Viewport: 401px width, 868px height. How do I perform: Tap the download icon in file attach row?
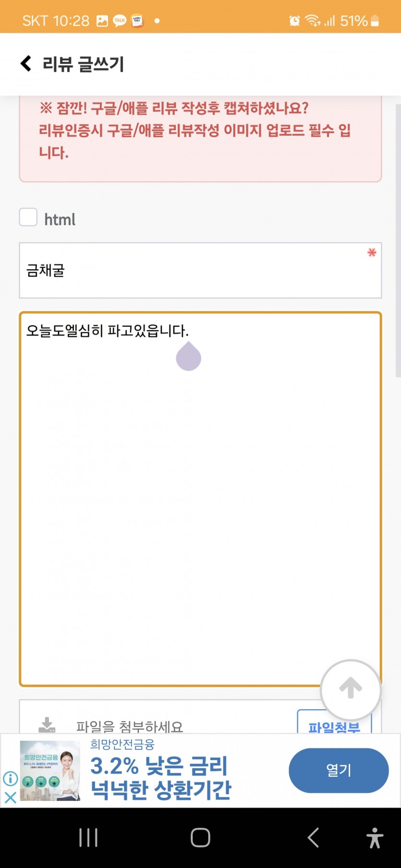click(47, 725)
